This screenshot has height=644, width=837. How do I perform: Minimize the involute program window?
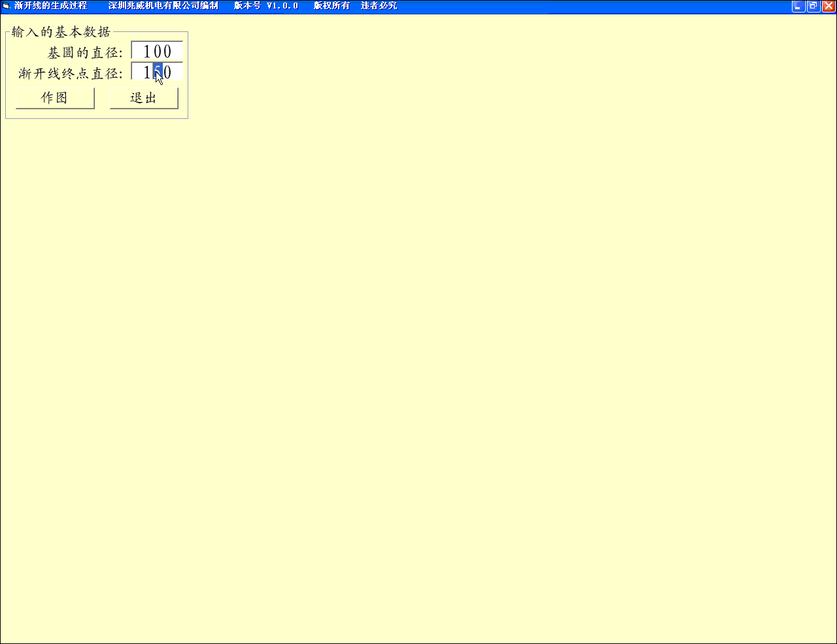pos(798,6)
